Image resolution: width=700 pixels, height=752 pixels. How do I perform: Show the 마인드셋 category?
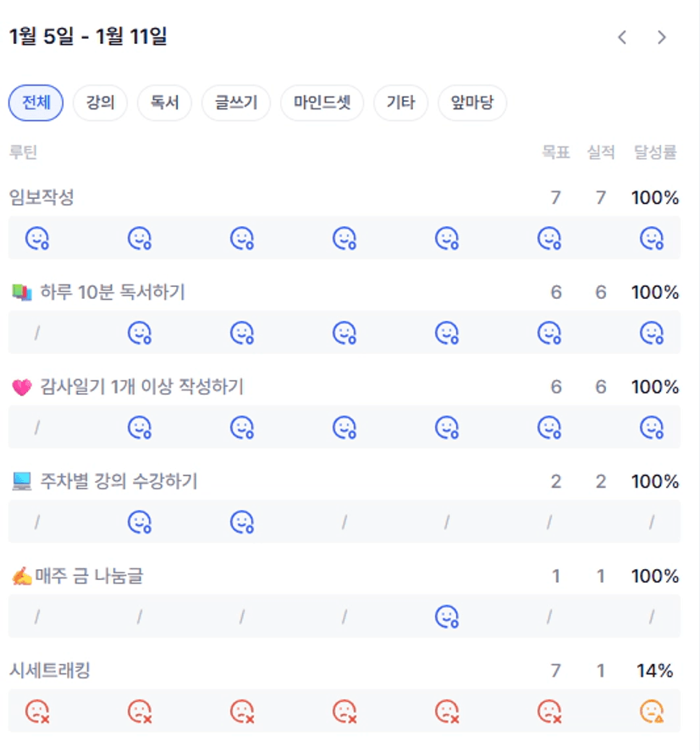[x=322, y=103]
